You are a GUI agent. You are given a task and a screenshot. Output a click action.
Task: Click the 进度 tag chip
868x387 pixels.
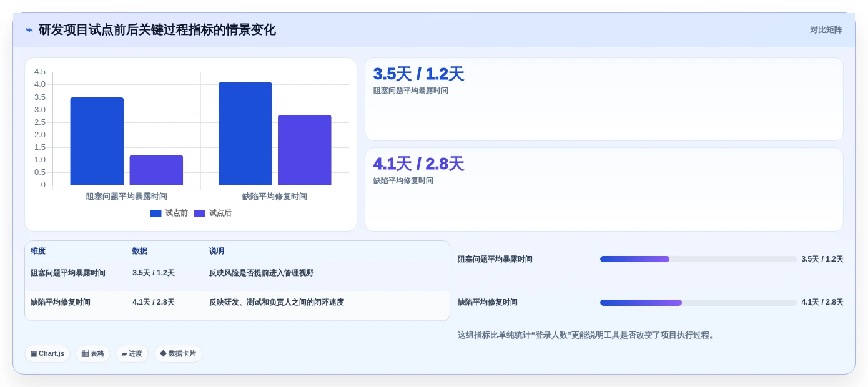tap(132, 354)
